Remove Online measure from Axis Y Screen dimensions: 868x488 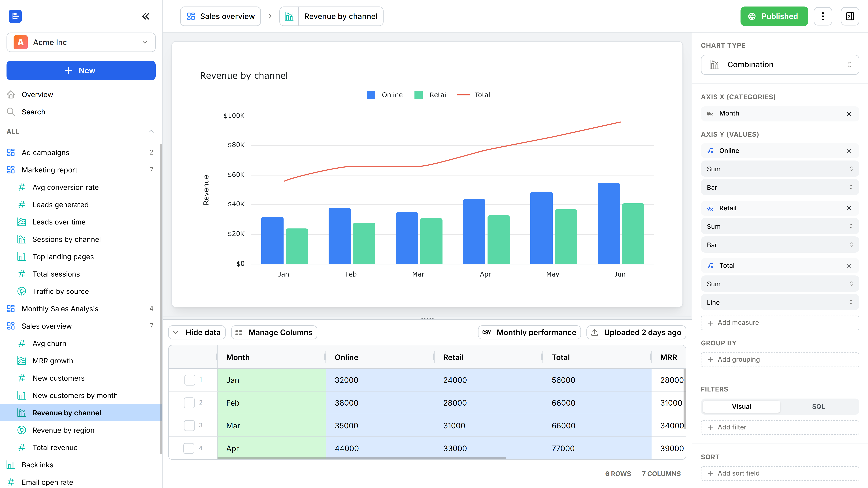(849, 151)
